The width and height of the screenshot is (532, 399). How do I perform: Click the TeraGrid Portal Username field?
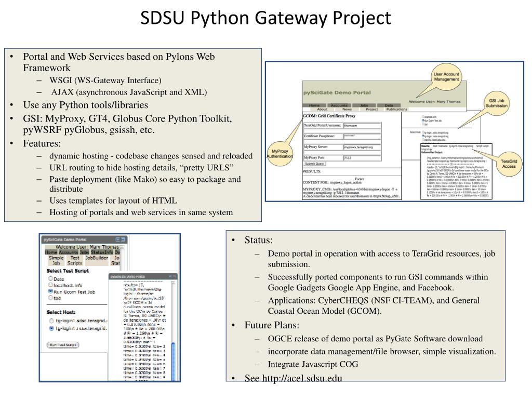click(x=362, y=126)
